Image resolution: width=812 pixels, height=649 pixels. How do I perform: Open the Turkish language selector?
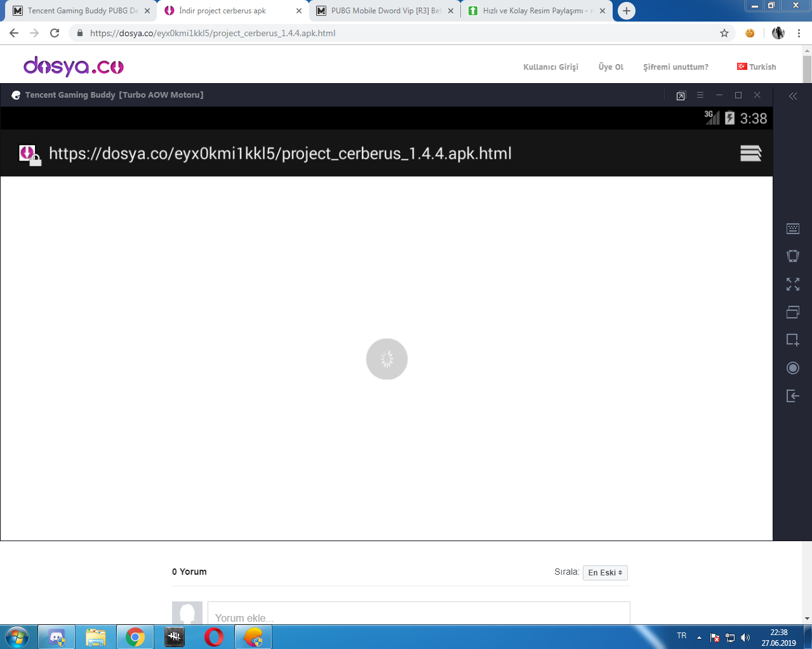(756, 67)
